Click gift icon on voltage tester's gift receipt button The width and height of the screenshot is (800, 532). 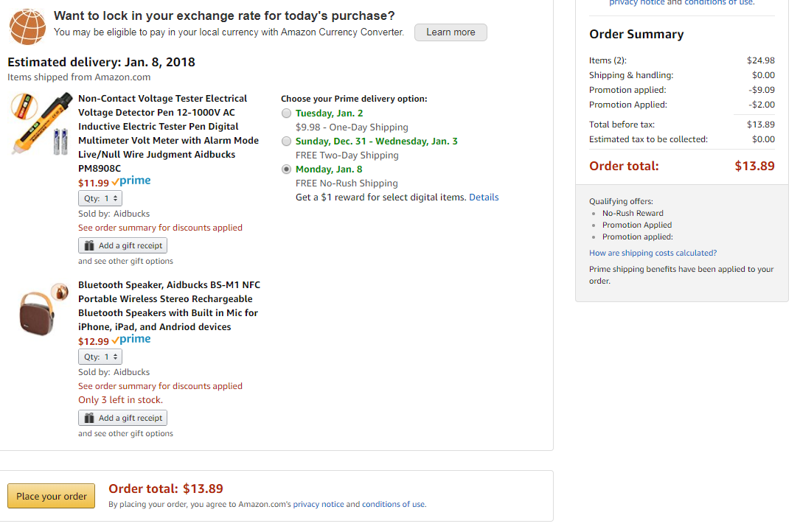click(89, 245)
